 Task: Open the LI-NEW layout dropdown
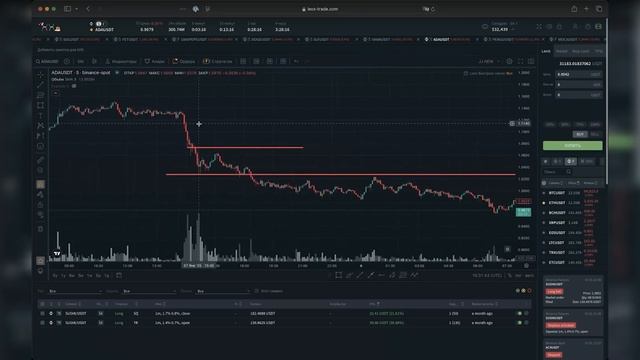489,61
